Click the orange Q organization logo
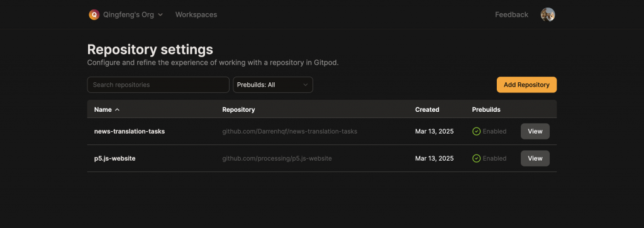 point(94,15)
